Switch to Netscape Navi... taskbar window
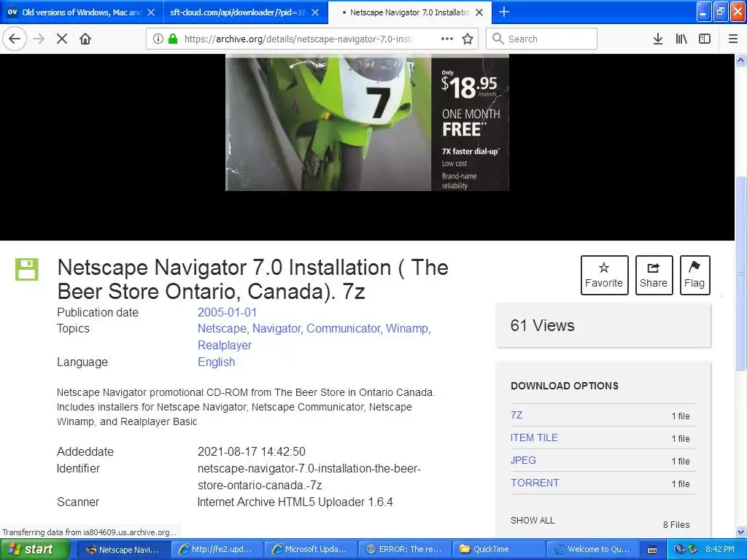747x560 pixels. (123, 550)
